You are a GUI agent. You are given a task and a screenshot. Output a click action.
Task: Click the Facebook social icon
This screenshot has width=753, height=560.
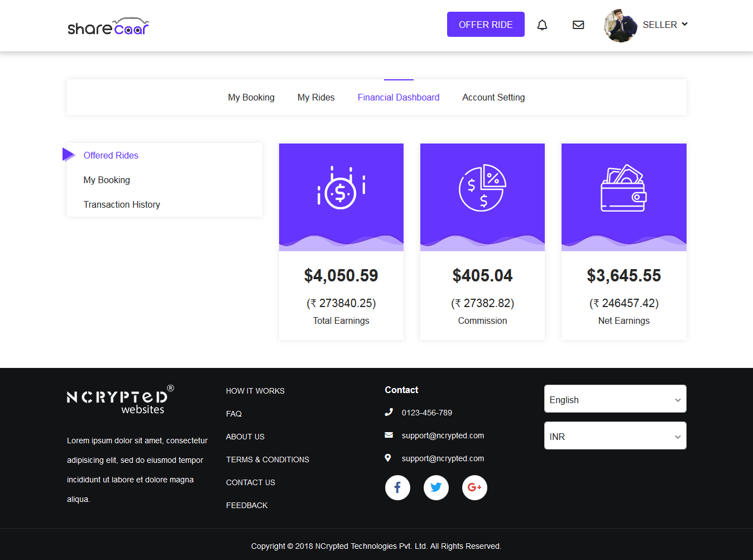(397, 487)
